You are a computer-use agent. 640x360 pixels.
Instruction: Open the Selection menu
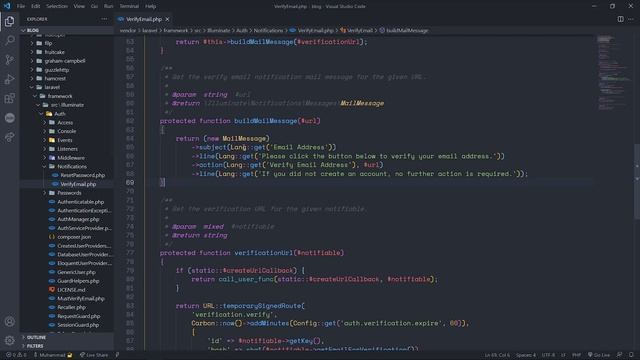(57, 6)
